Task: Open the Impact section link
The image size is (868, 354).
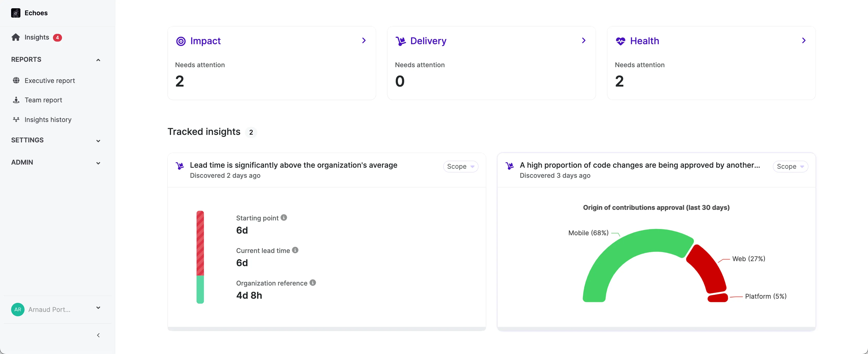Action: (205, 41)
